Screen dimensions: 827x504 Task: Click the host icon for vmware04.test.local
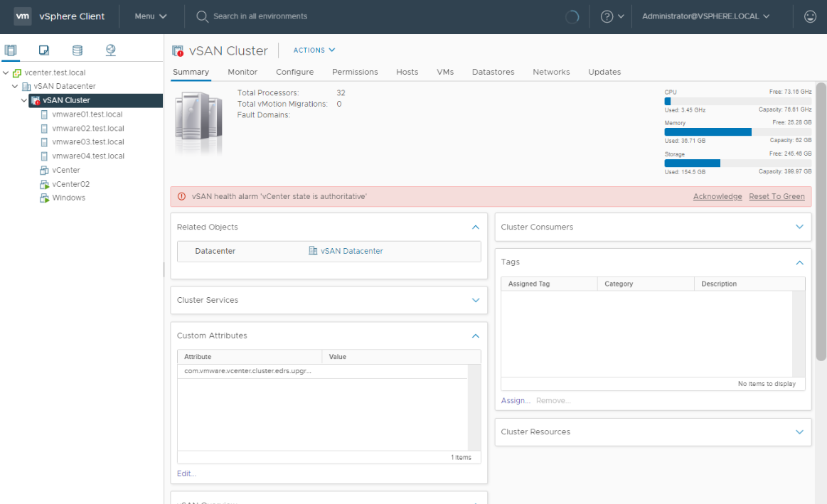pos(44,156)
